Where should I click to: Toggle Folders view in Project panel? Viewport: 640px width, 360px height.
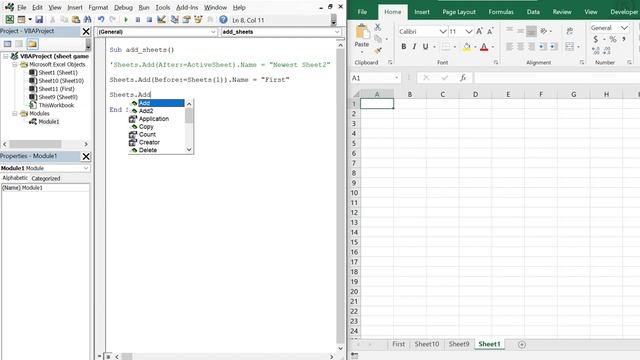32,44
